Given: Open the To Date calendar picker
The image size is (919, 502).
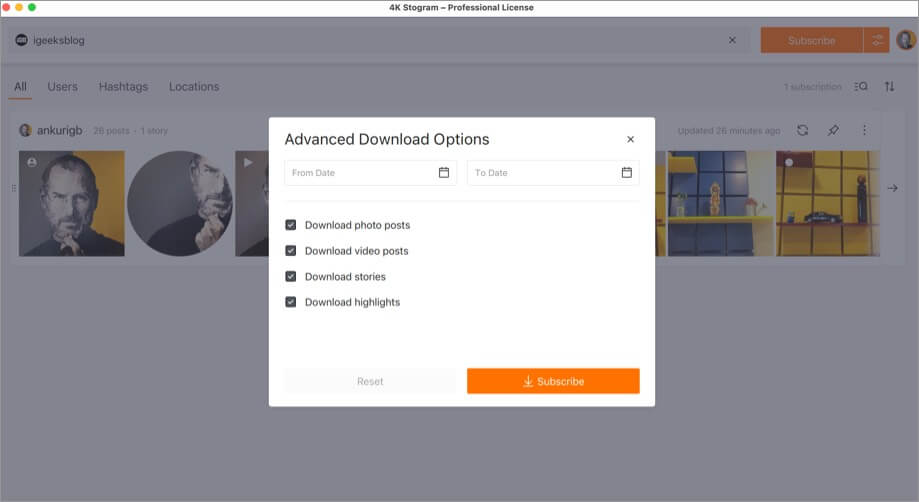Looking at the screenshot, I should click(627, 173).
